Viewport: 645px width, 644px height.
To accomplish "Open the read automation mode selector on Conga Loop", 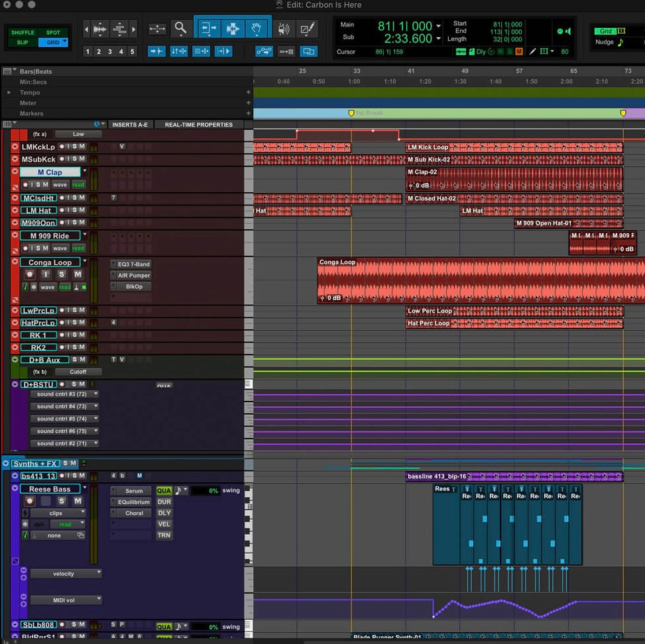I will click(x=65, y=287).
